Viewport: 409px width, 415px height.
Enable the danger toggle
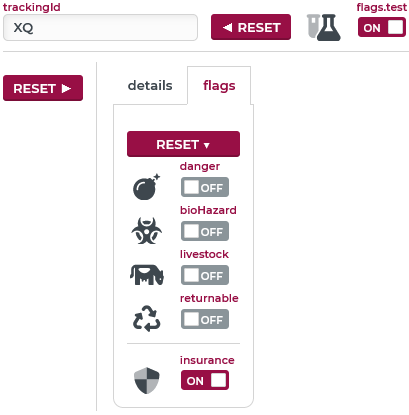pyautogui.click(x=205, y=187)
